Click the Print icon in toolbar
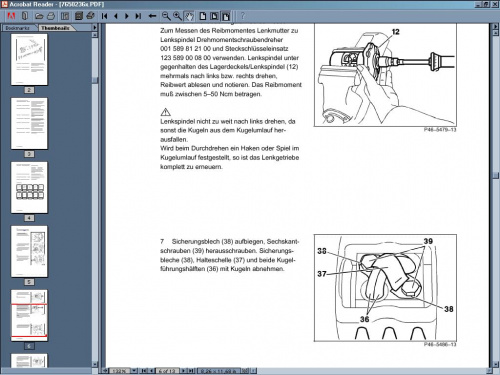This screenshot has width=500, height=375. coord(51,16)
